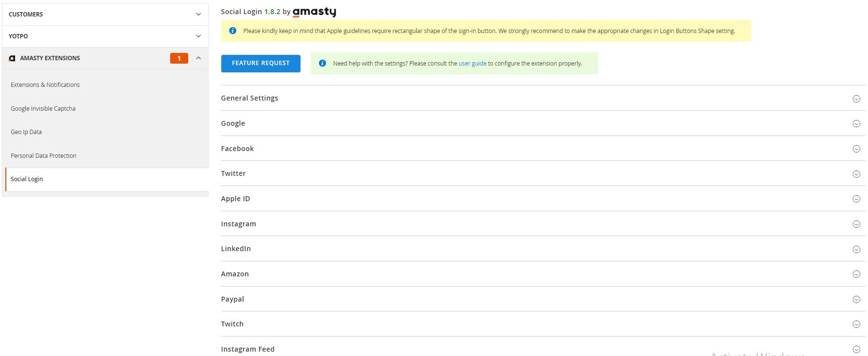868x356 pixels.
Task: Expand the Paypal section chevron
Action: 856,300
